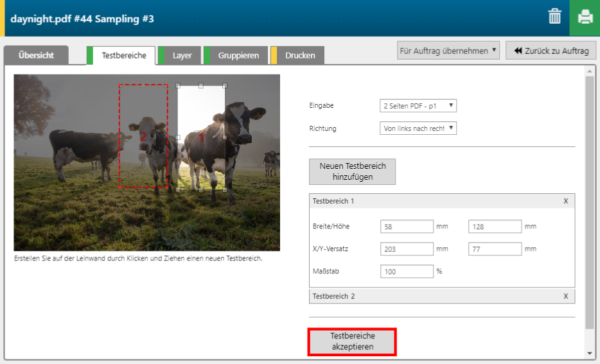Click 'Testbereiche akzeptieren' button
The width and height of the screenshot is (600, 364).
pyautogui.click(x=352, y=342)
